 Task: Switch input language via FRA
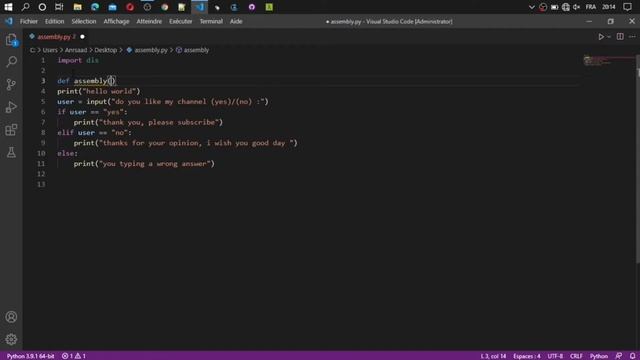[x=591, y=7]
